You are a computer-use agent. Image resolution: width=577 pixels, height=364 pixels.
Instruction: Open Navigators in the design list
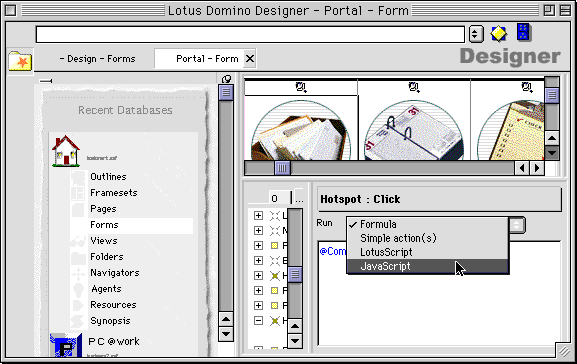click(115, 273)
